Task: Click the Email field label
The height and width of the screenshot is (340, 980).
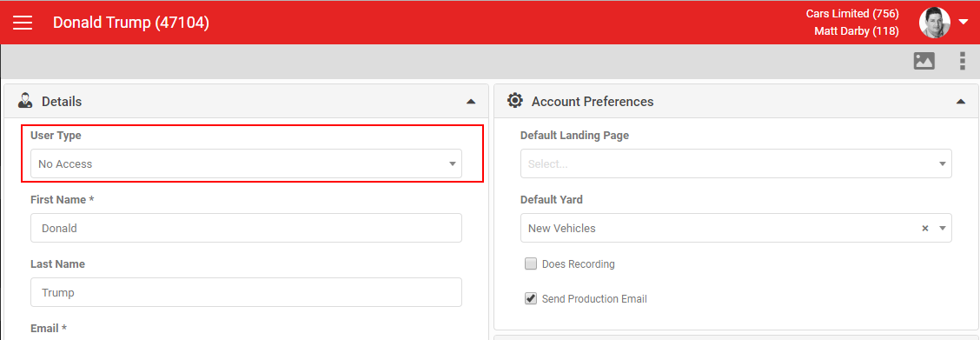Action: click(48, 328)
